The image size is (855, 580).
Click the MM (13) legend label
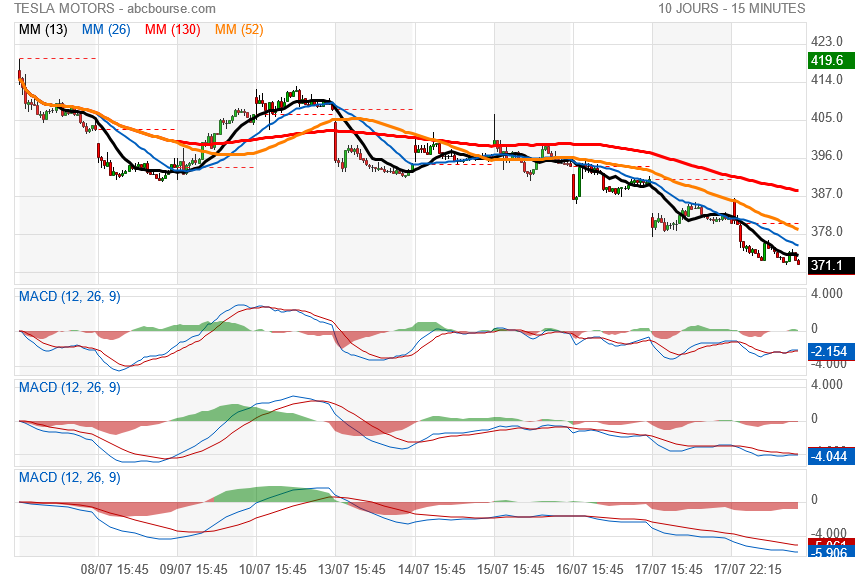tap(43, 29)
